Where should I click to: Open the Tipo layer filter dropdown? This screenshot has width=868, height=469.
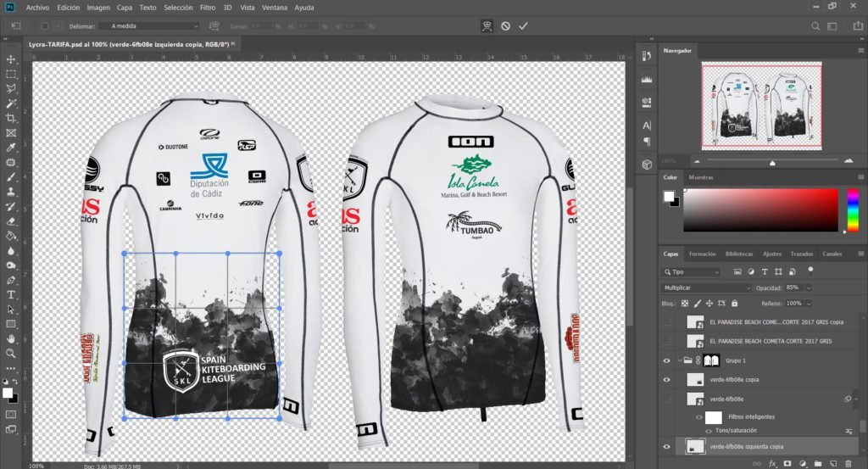coord(691,272)
